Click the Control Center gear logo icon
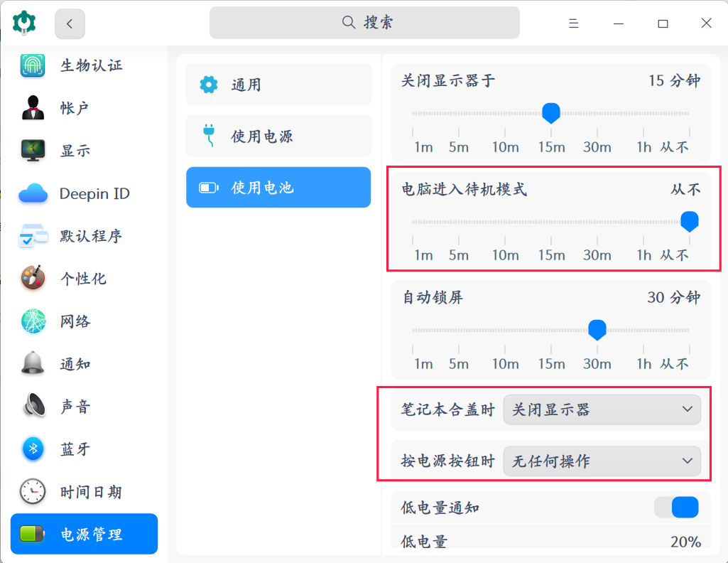Screen dimensions: 728x563 23,23
